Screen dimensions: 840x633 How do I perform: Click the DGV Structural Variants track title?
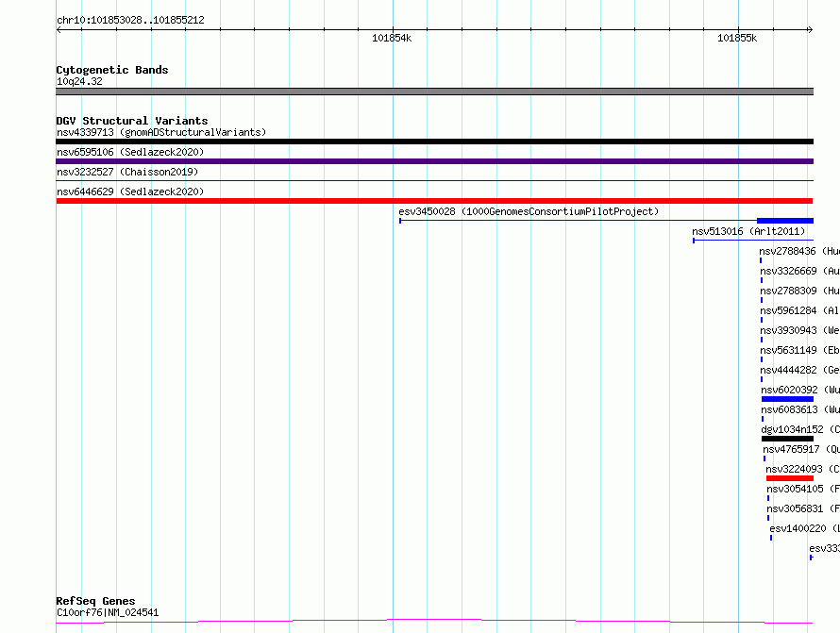coord(132,121)
